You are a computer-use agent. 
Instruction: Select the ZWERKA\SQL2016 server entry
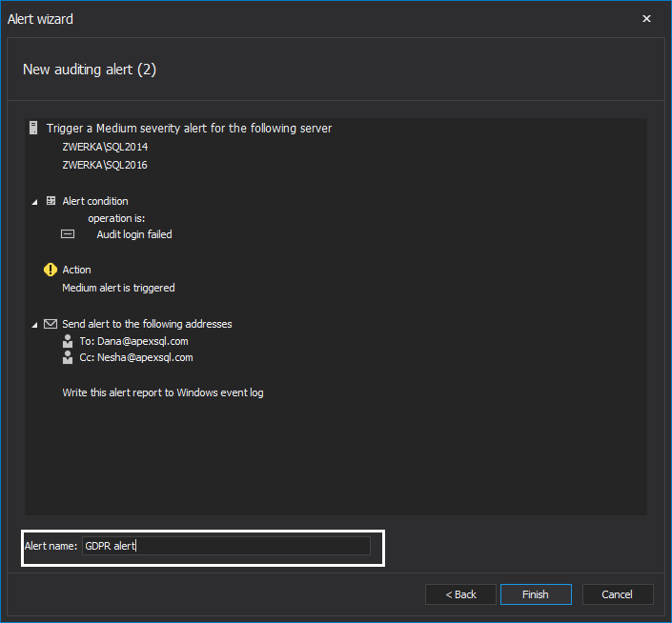tap(105, 165)
